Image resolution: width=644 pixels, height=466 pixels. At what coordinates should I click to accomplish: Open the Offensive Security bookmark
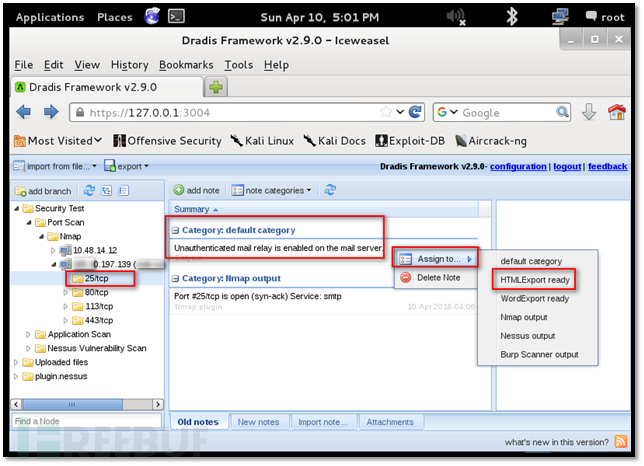click(167, 141)
